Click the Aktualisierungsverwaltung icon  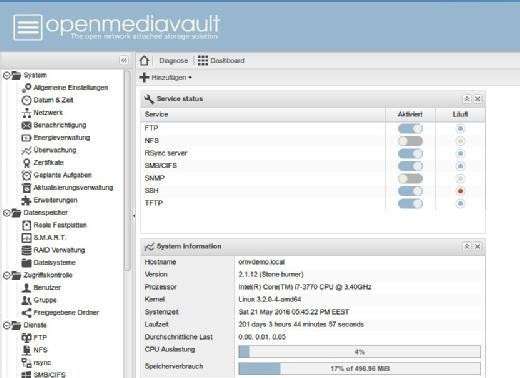coord(26,188)
